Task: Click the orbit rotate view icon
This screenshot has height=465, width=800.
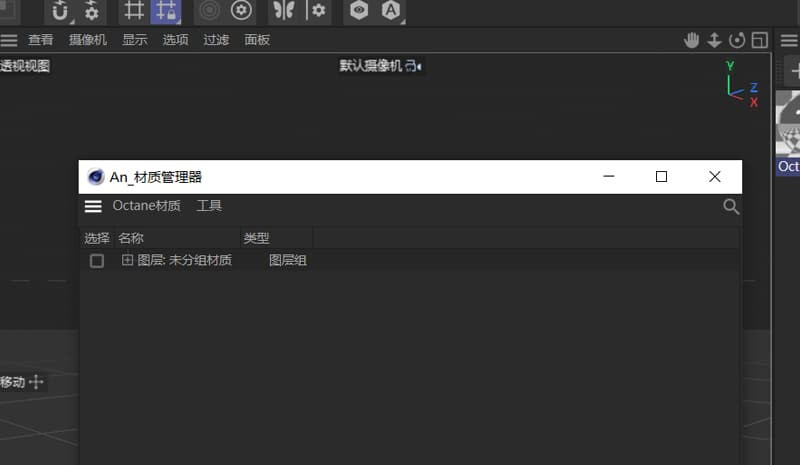Action: pyautogui.click(x=737, y=40)
